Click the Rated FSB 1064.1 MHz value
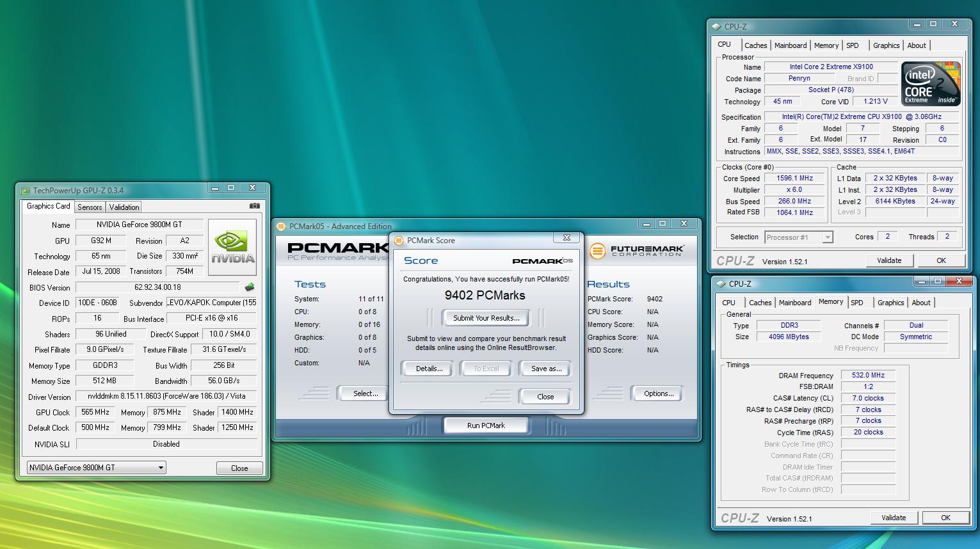Screen dimensions: 980x549 [794, 212]
